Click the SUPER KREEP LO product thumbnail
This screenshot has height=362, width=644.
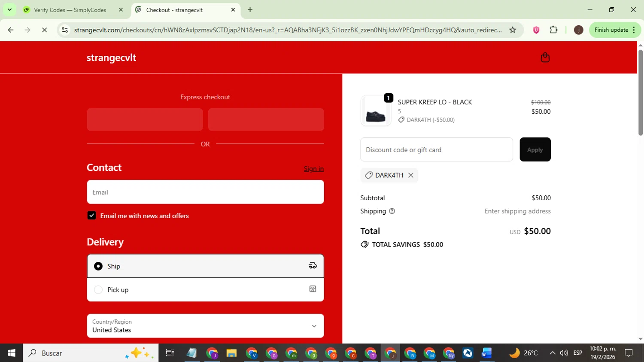pos(376,111)
